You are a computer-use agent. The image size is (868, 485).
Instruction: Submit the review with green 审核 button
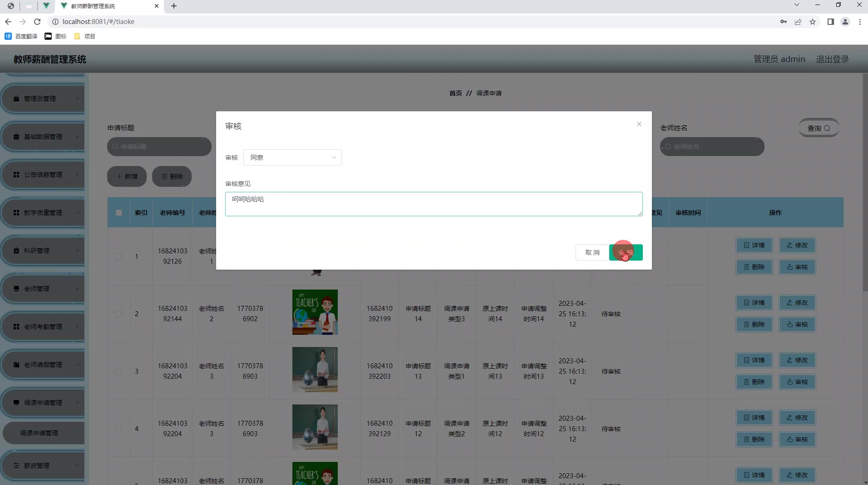point(626,252)
